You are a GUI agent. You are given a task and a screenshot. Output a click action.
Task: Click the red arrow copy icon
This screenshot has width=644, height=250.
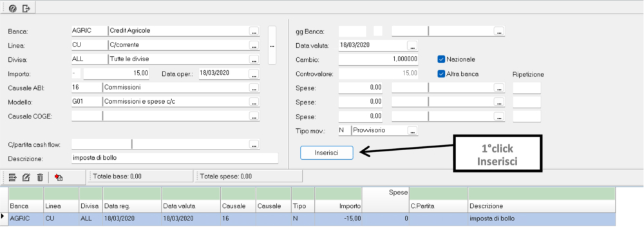point(59,177)
